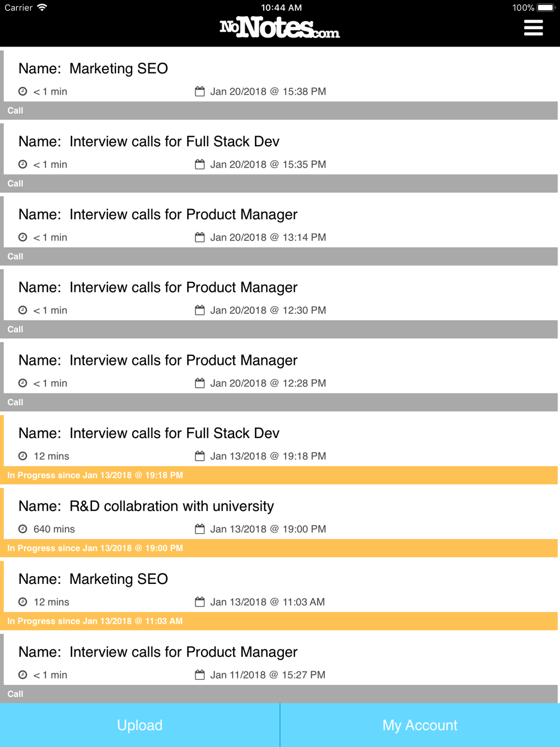Viewport: 560px width, 747px height.
Task: Click the NoNotes.com logo
Action: click(x=279, y=27)
